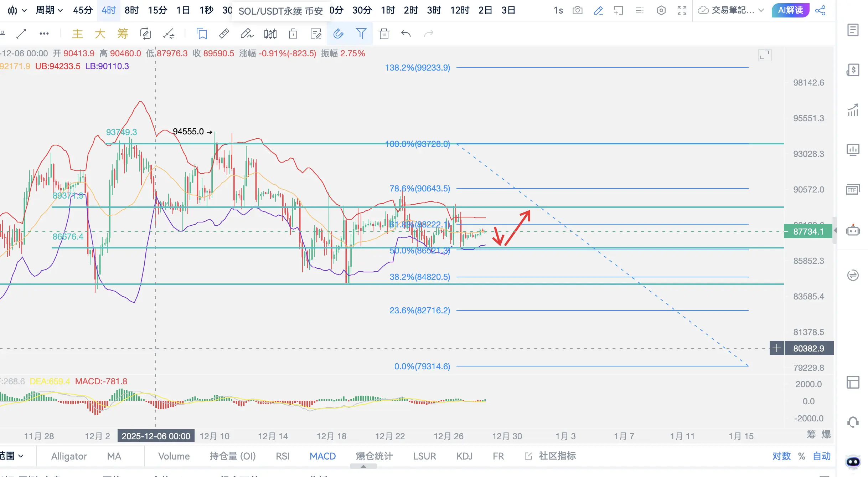Screen dimensions: 868x477
Task: Click the AI解读 button
Action: pyautogui.click(x=790, y=10)
